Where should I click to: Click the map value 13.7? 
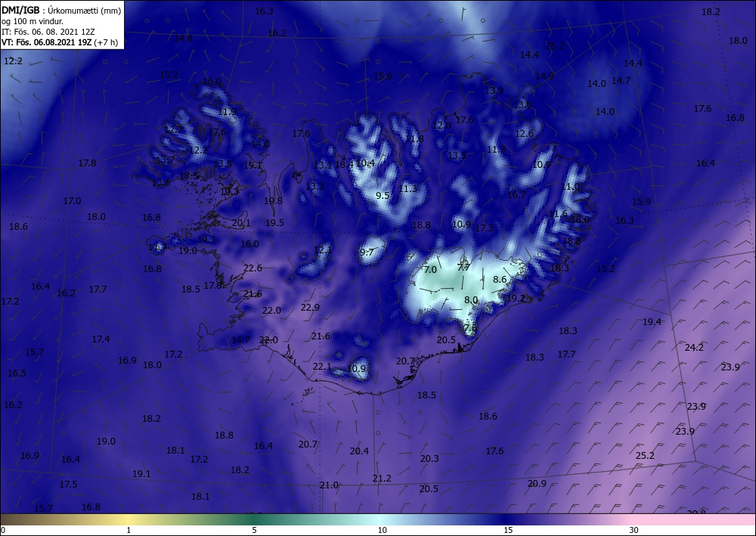[x=165, y=160]
